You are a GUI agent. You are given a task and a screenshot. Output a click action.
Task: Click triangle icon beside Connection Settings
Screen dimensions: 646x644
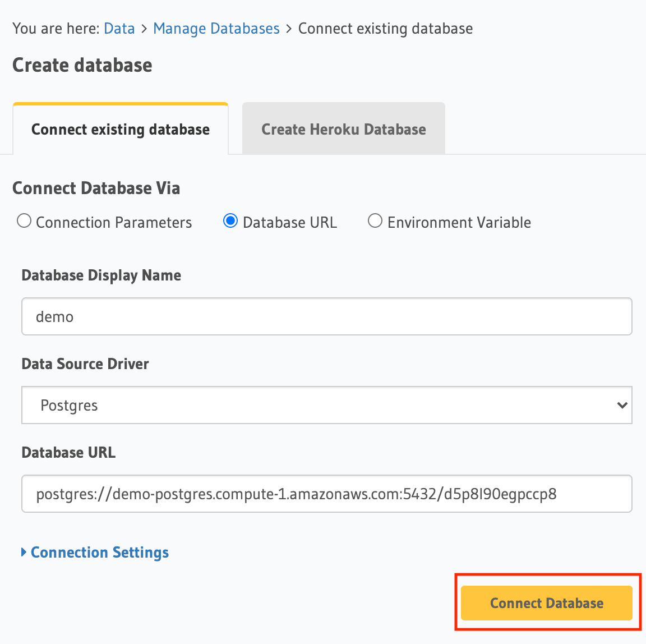24,553
